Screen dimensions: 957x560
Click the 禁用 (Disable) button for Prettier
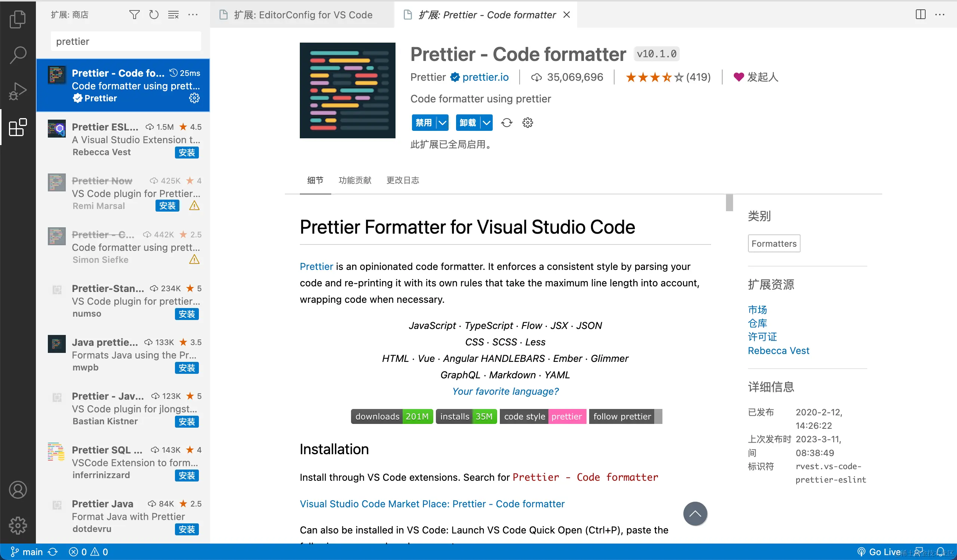[424, 123]
